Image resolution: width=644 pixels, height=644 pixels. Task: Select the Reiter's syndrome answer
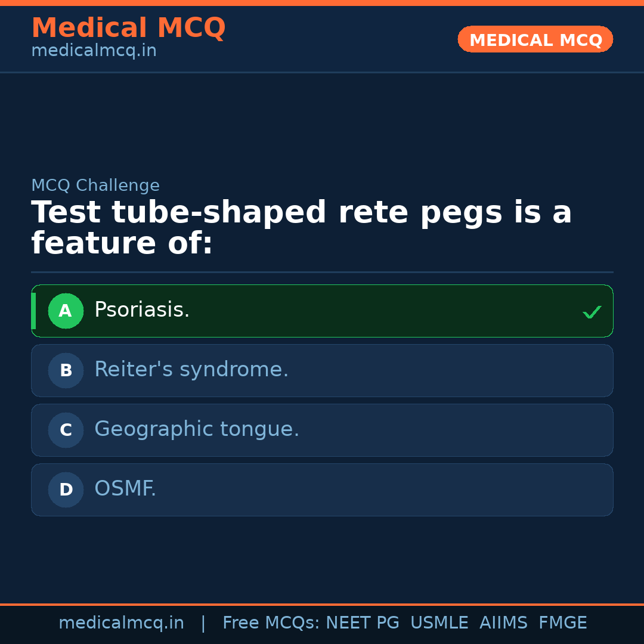(322, 370)
